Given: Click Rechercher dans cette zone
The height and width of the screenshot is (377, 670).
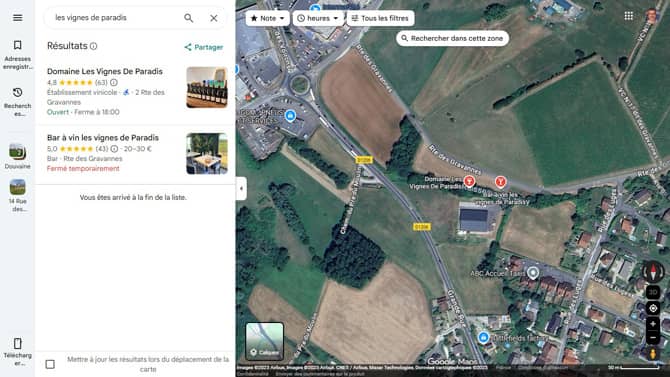Looking at the screenshot, I should [453, 38].
